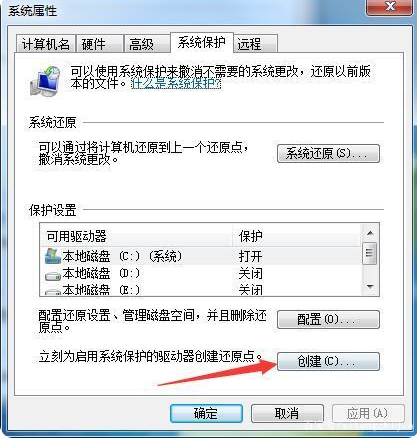417x438 pixels.
Task: Close the 系统属性 dialog window
Action: [390, 7]
